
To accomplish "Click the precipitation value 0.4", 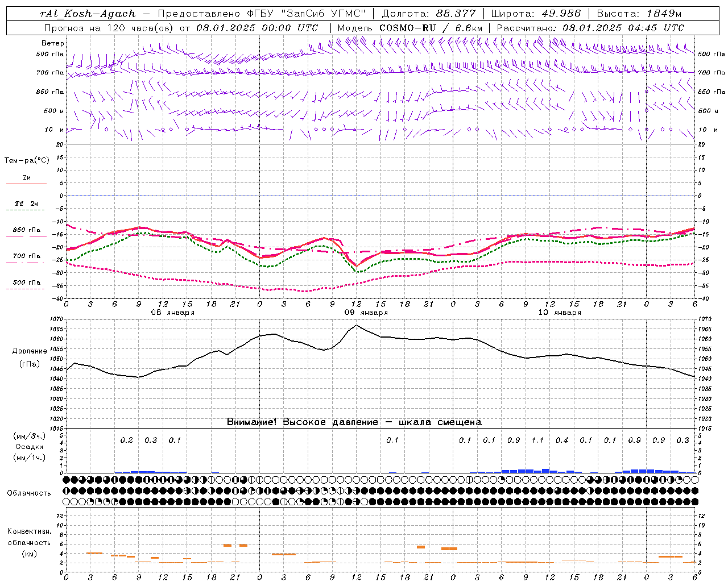I will click(562, 440).
